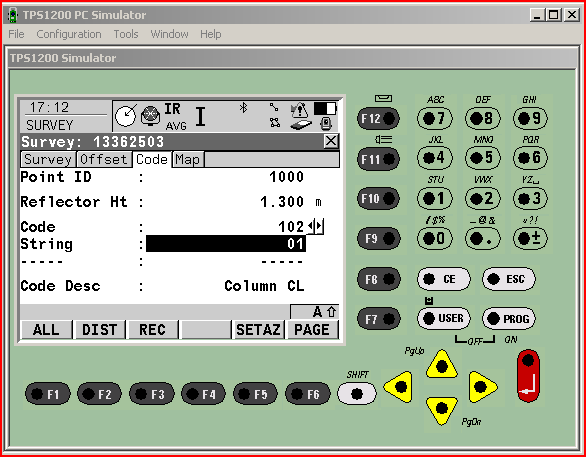The width and height of the screenshot is (586, 457).
Task: Click the SHIFT key
Action: 357,394
